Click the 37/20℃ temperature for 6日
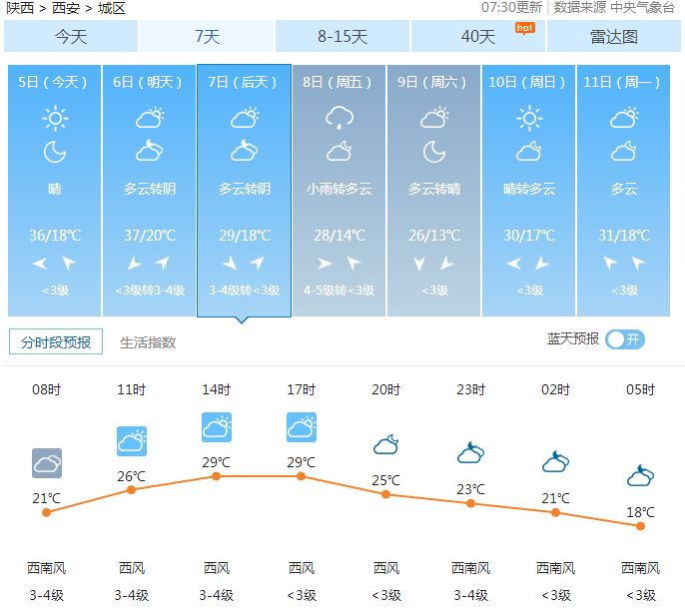The height and width of the screenshot is (616, 685). click(150, 236)
